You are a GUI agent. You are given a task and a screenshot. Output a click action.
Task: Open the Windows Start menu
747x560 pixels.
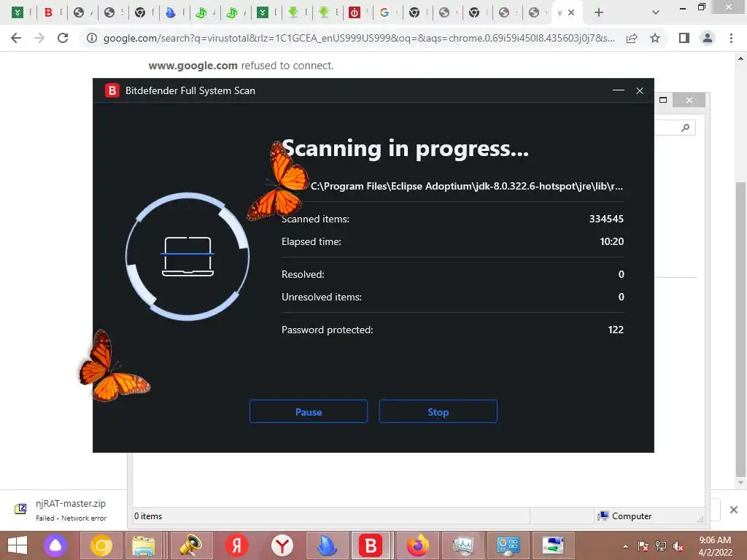click(18, 545)
